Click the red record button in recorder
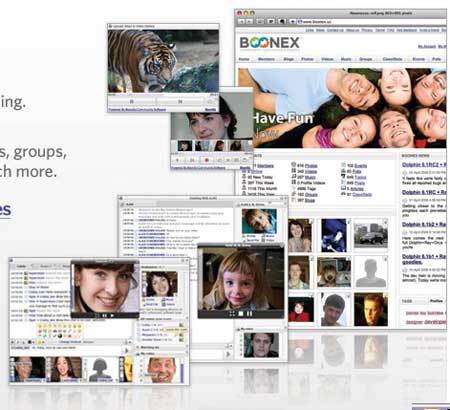The image size is (450, 410). point(206,160)
